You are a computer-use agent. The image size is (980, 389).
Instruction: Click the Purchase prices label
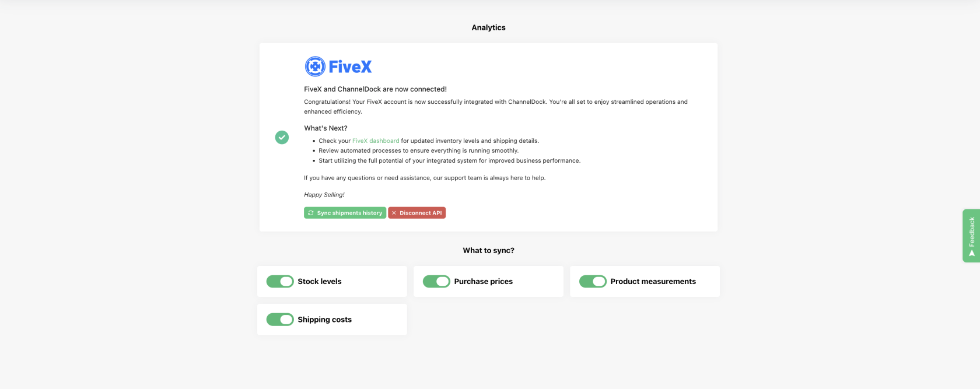(484, 282)
